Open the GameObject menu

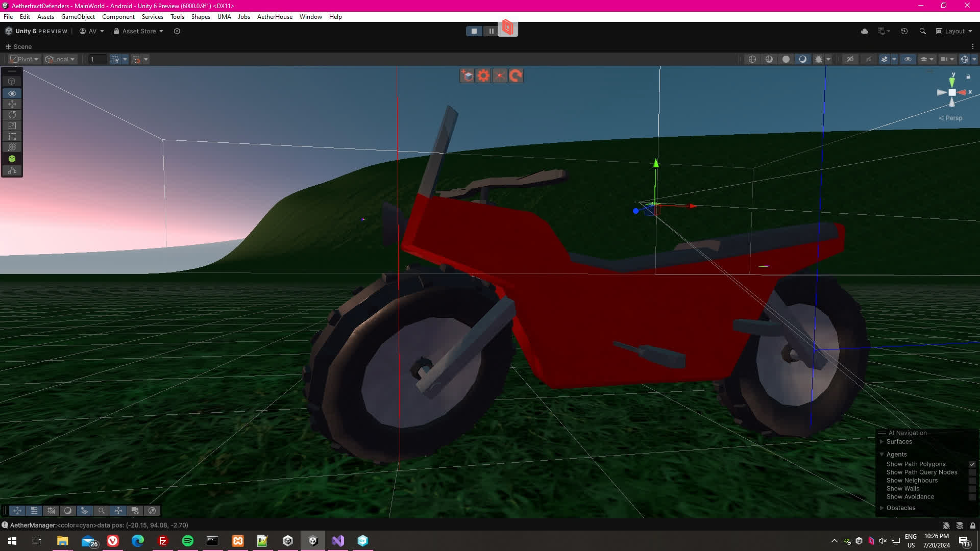pyautogui.click(x=78, y=17)
